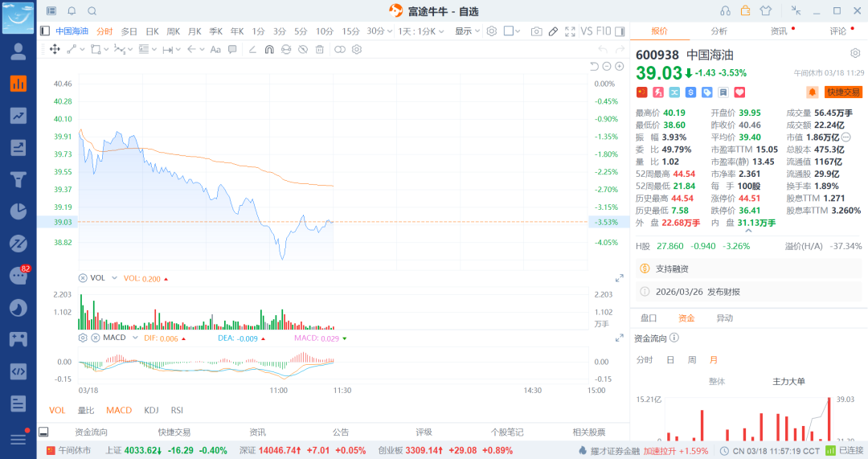Select the comment bubble annotation tool
This screenshot has width=868, height=459.
[232, 49]
